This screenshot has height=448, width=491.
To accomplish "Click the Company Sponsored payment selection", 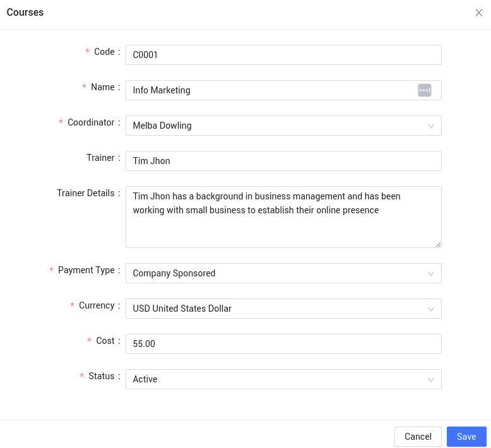I will point(284,273).
